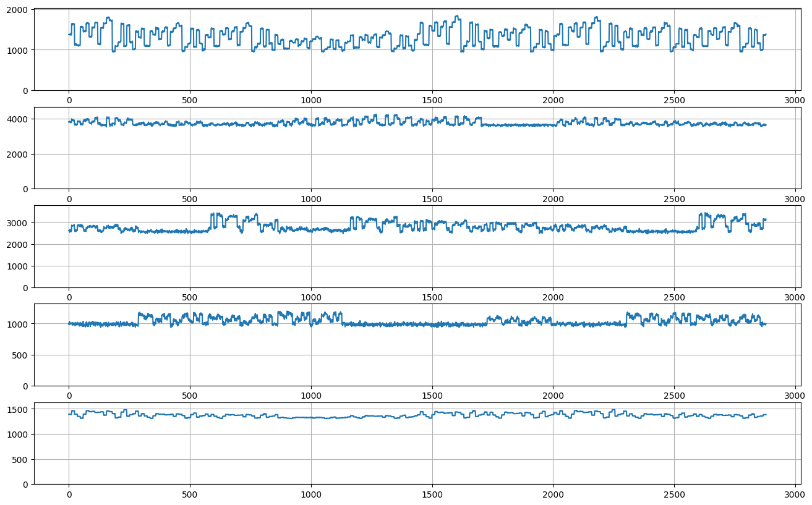The width and height of the screenshot is (812, 505).
Task: Click the 500 x-axis label of bottom plot
Action: tap(190, 491)
